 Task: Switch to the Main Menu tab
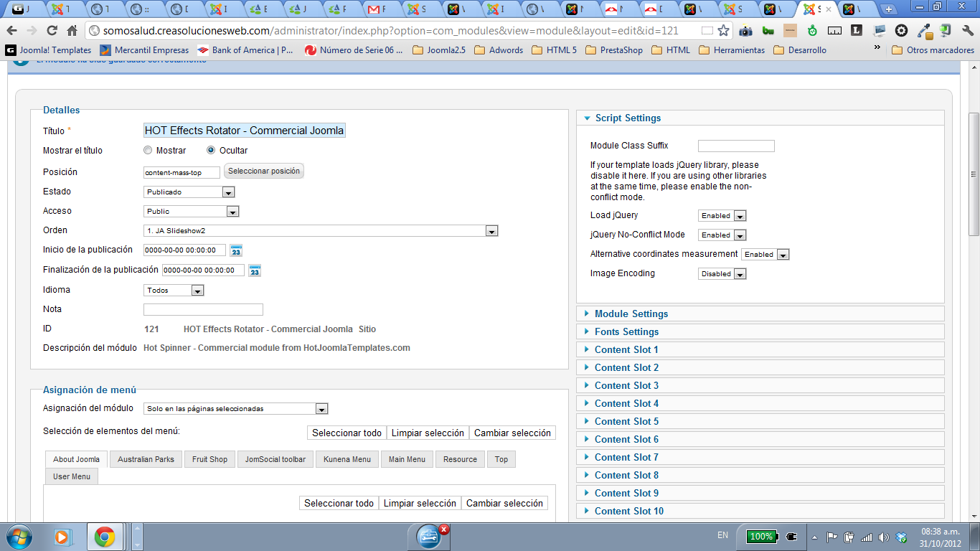(407, 459)
